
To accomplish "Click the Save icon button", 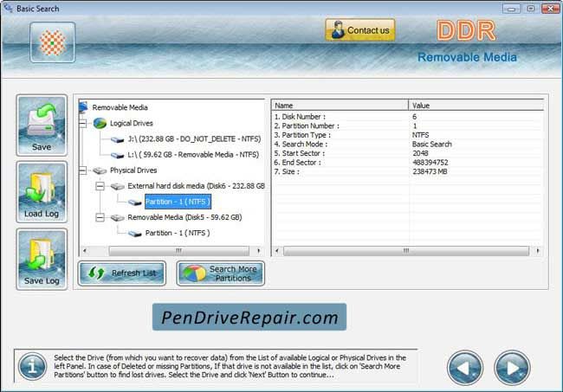I will tap(42, 125).
